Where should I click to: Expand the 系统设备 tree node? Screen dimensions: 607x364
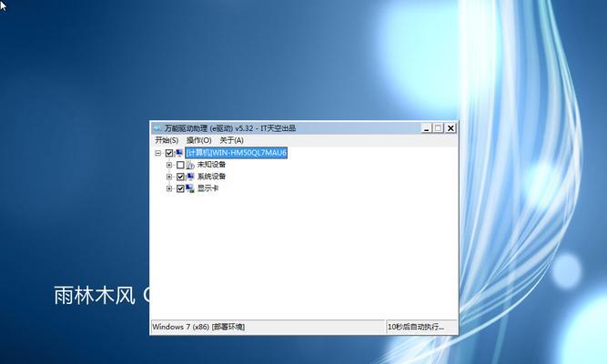click(x=169, y=177)
